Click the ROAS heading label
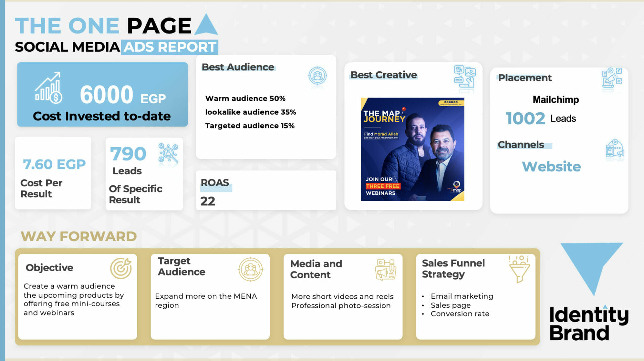 coord(215,183)
